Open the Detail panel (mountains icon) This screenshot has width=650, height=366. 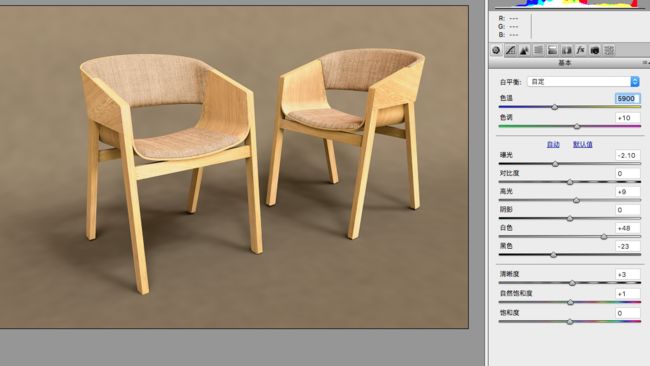(x=524, y=51)
